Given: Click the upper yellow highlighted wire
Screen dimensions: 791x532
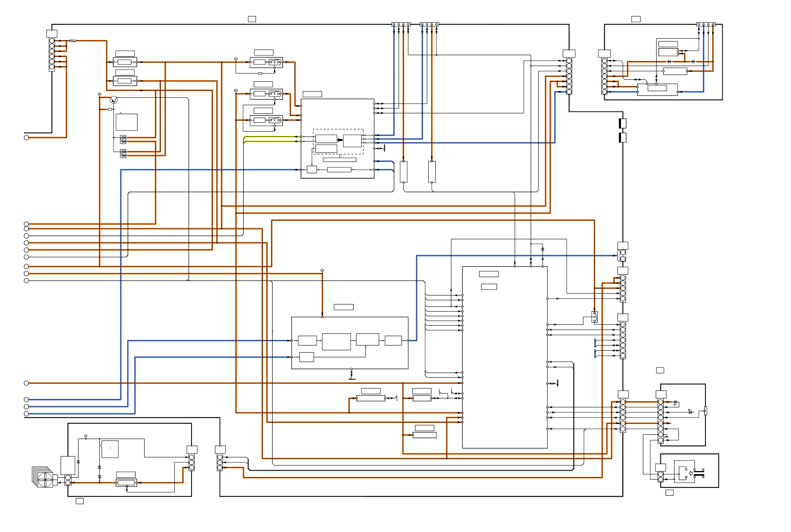Looking at the screenshot, I should point(270,136).
